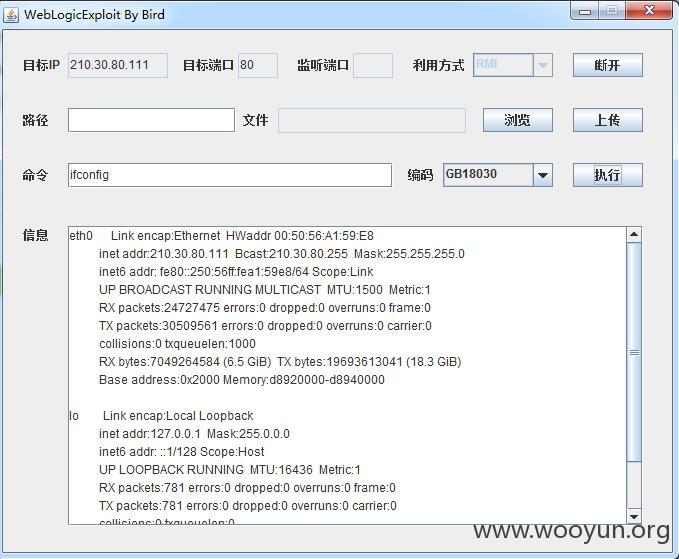Click the vertical scrollbar thumb of the output
Viewport: 679px width, 559px height.
pyautogui.click(x=634, y=352)
